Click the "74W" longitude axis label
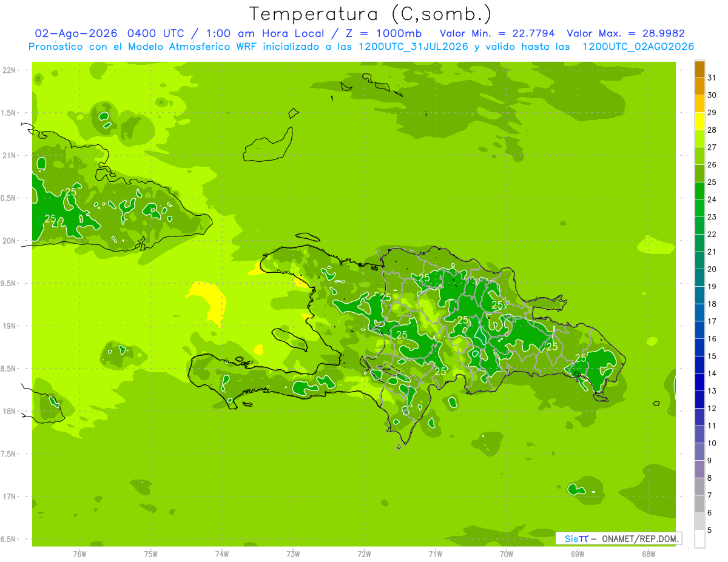This screenshot has width=728, height=562. [x=222, y=554]
